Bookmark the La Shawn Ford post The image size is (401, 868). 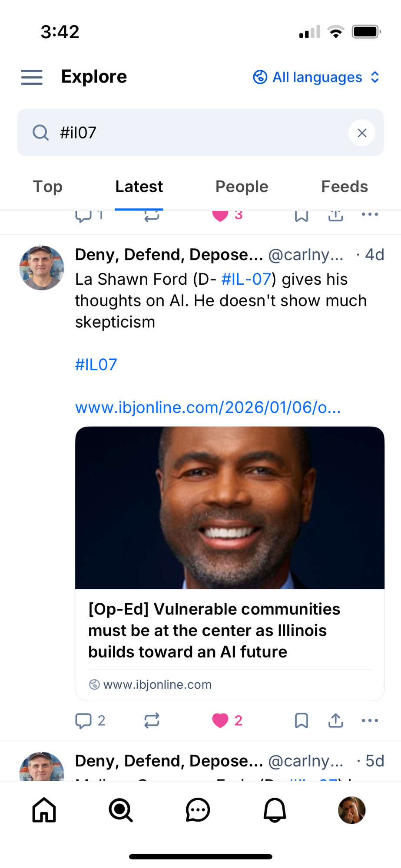tap(301, 720)
